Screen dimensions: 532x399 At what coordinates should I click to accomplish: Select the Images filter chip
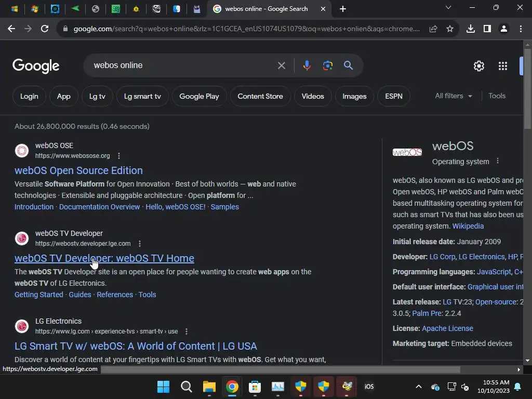tap(354, 96)
